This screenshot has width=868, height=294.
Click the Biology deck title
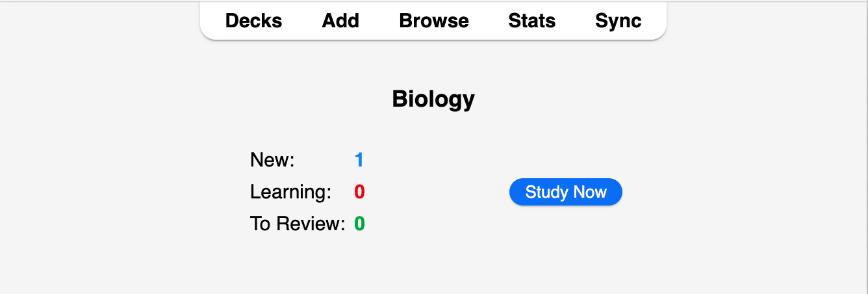click(433, 99)
